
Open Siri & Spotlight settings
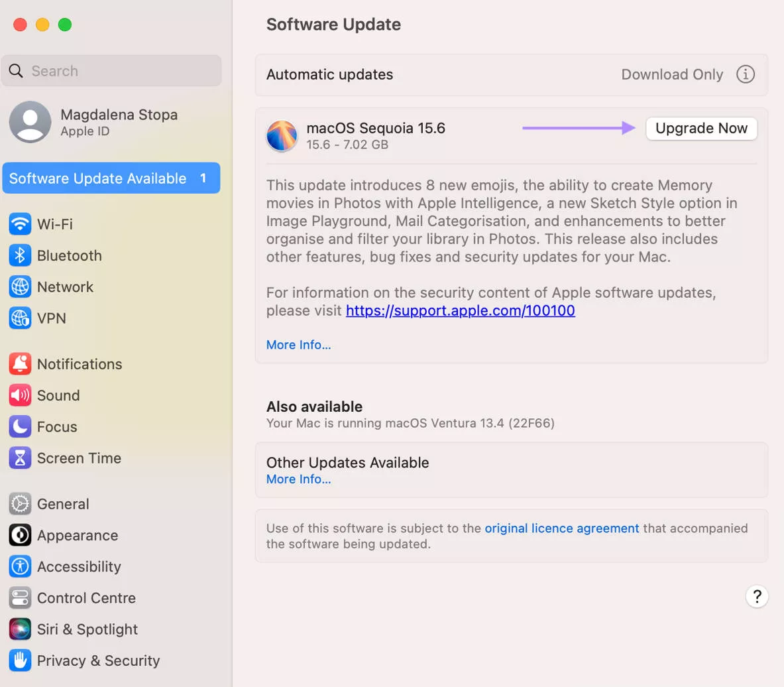point(20,629)
